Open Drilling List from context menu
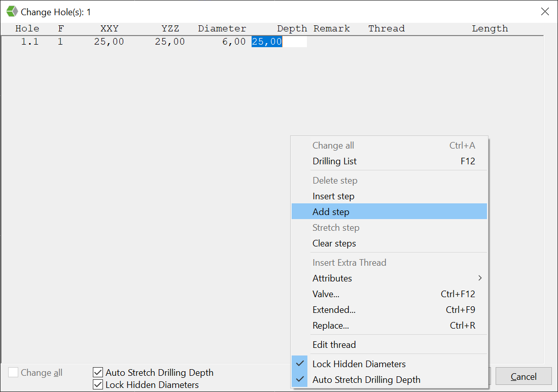 pos(389,161)
